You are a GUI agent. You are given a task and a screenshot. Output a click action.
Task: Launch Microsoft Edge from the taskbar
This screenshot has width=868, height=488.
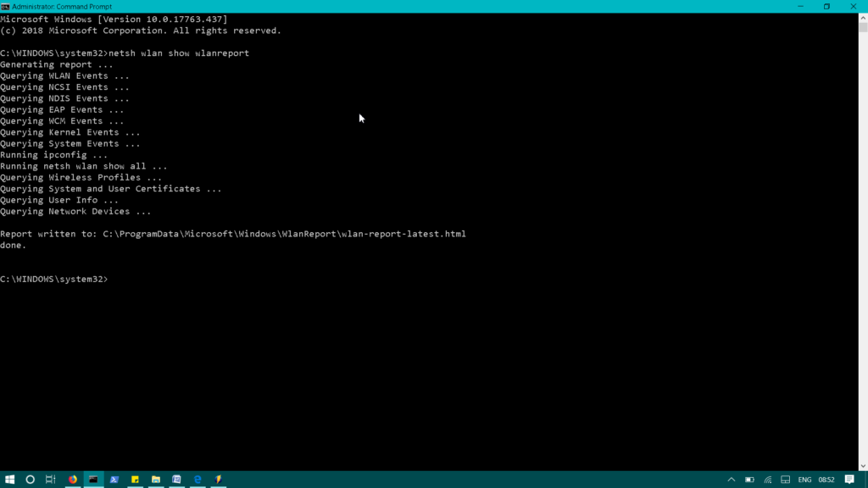[x=198, y=480]
